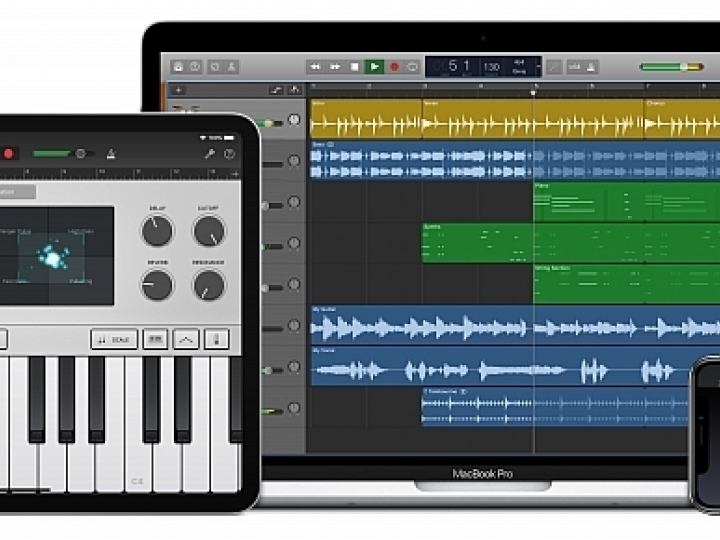Select the blue tambourine loop region
Viewport: 720px width, 540px height.
(556, 407)
